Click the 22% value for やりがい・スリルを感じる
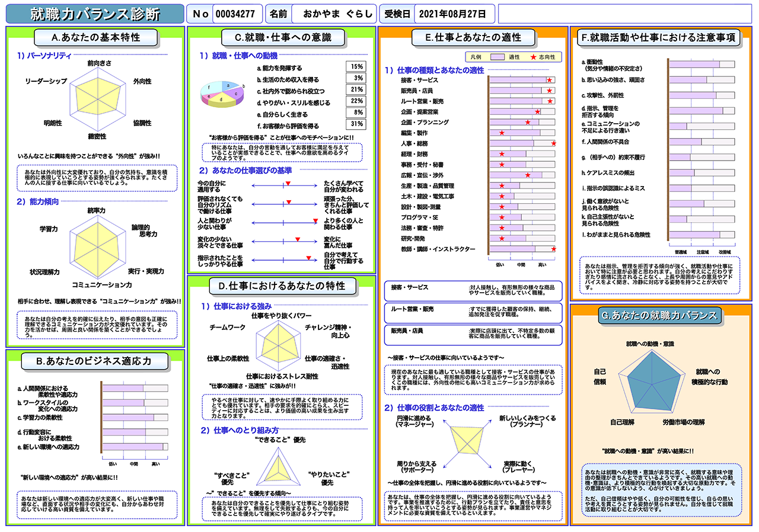The width and height of the screenshot is (759, 532). coord(355,101)
